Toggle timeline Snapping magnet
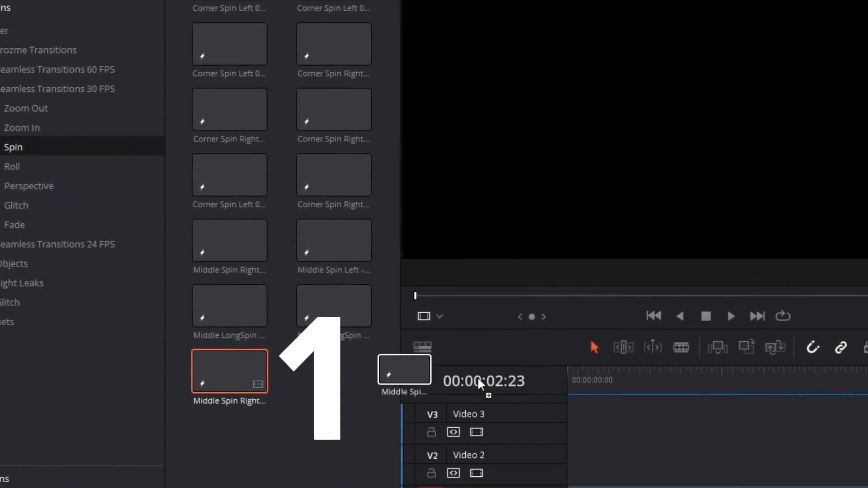This screenshot has height=488, width=868. [812, 347]
